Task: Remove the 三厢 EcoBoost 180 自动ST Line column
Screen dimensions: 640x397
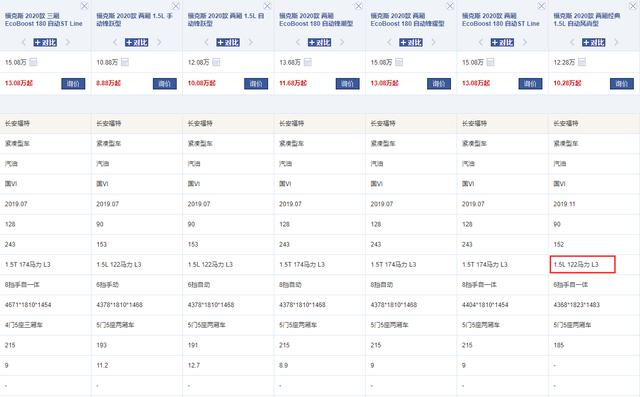Action: click(84, 6)
